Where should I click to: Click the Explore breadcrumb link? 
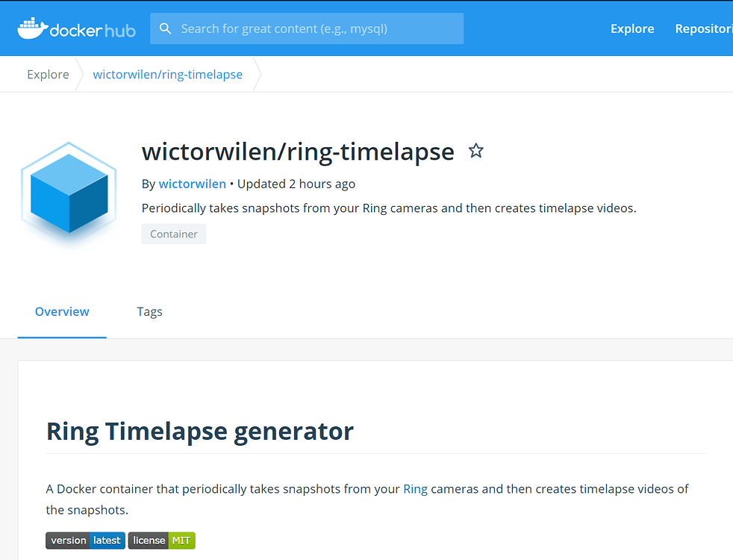(48, 74)
